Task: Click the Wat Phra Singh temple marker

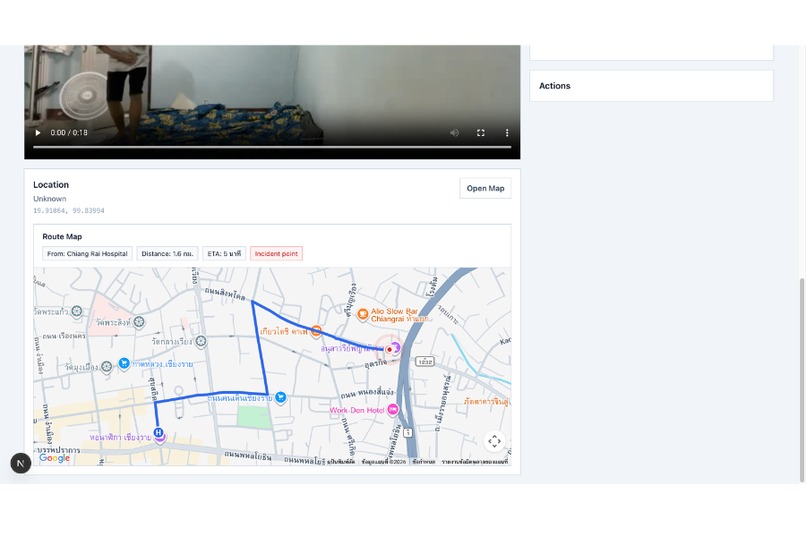Action: click(x=138, y=322)
